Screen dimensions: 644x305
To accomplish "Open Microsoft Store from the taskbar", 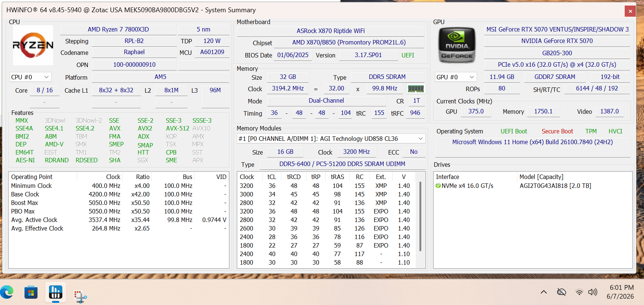I will pyautogui.click(x=31, y=292).
